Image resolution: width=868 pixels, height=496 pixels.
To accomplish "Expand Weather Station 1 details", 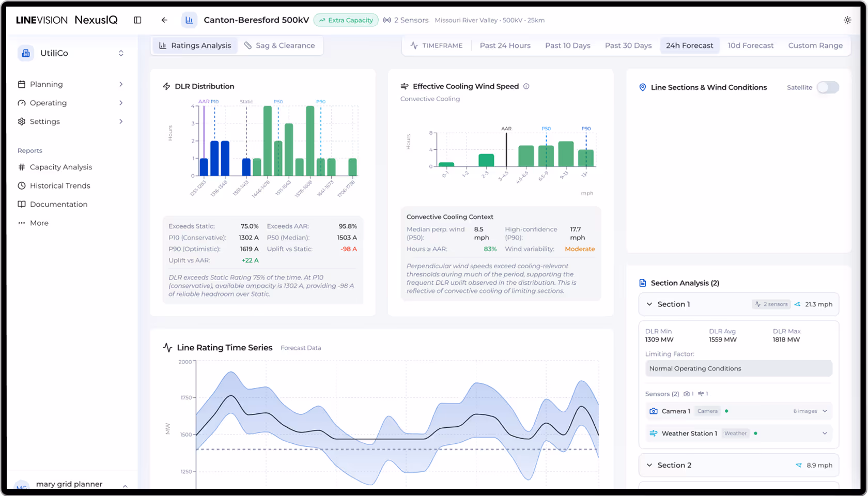I will [x=825, y=433].
